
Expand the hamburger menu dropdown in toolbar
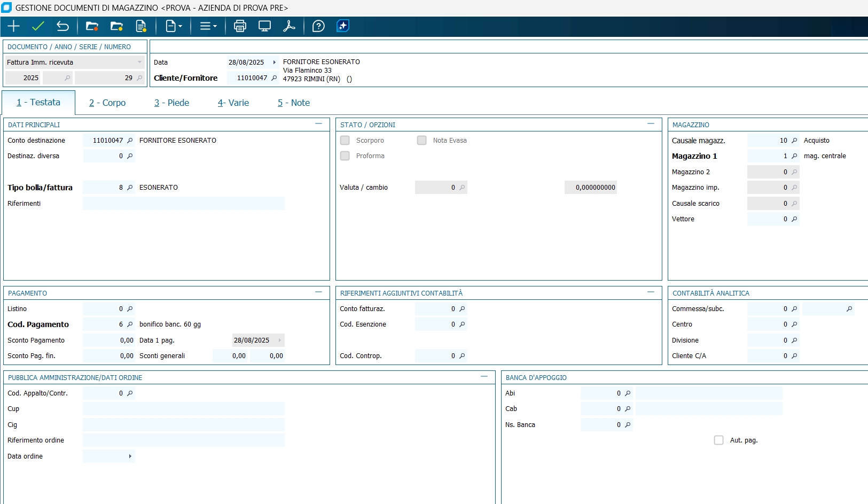click(x=208, y=26)
